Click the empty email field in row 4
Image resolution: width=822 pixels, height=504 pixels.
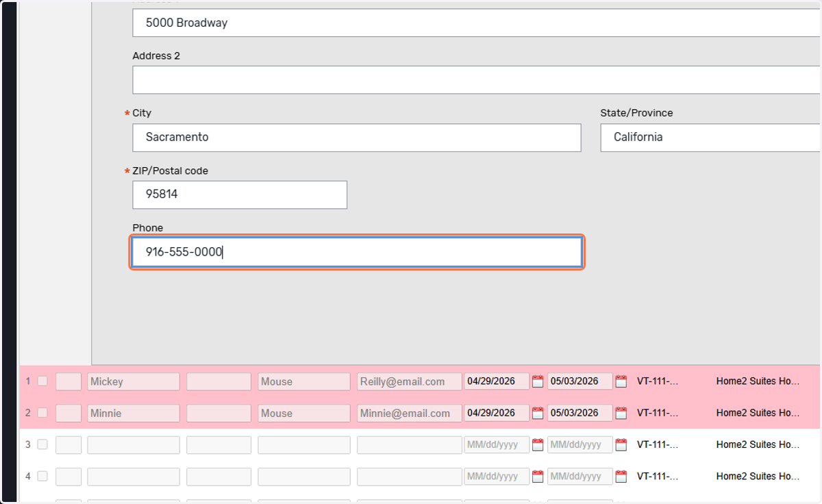[x=410, y=476]
